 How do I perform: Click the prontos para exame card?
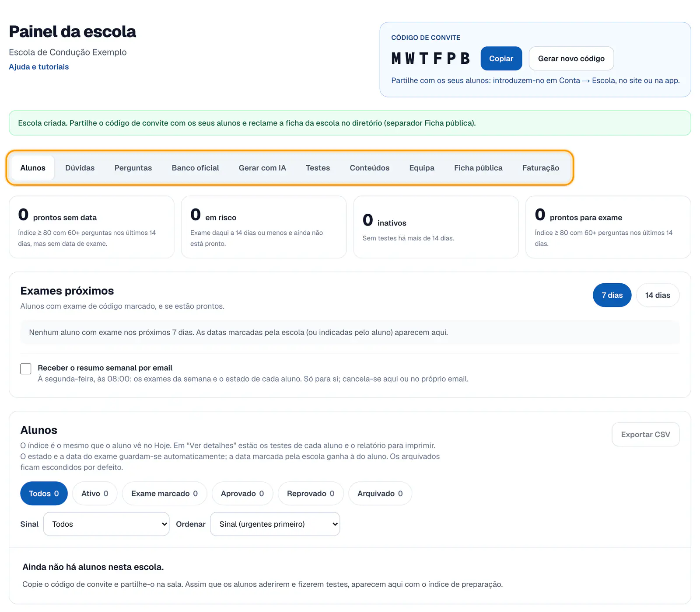tap(608, 227)
